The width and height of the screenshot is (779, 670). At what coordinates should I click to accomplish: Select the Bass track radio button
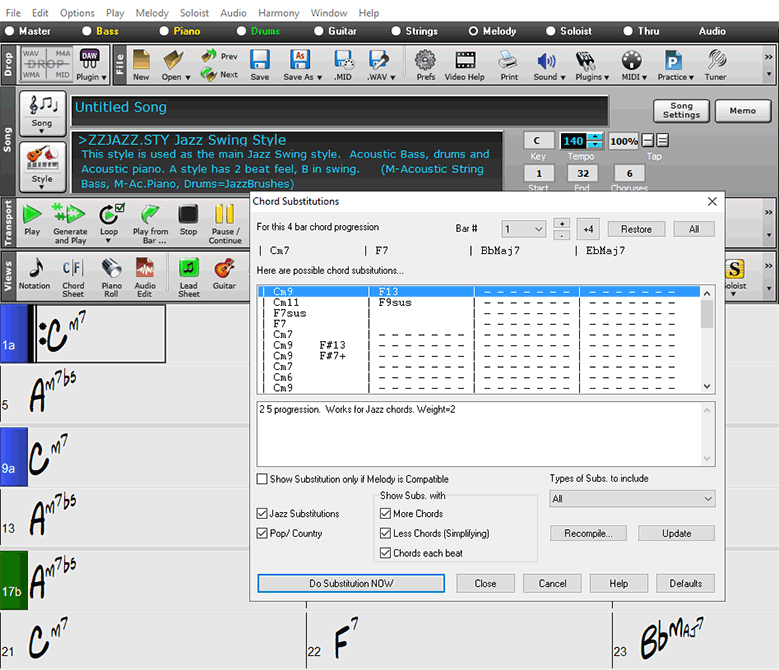click(87, 31)
